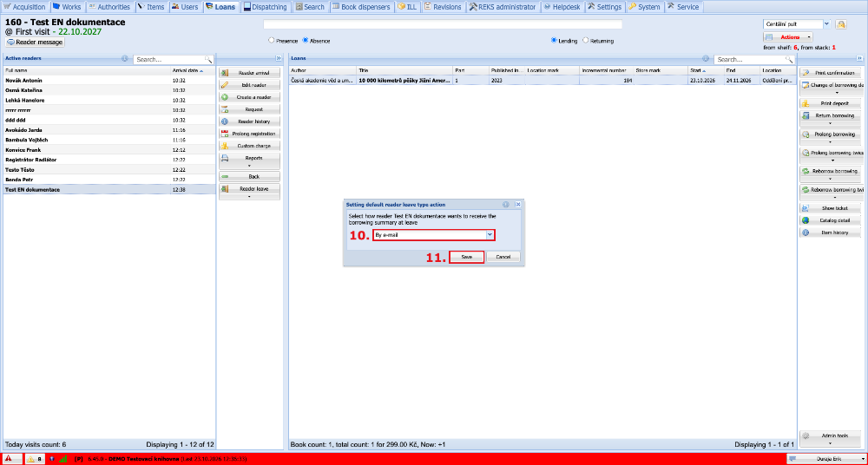Sort by Arrival date column header
This screenshot has width=868, height=465.
pyautogui.click(x=193, y=70)
